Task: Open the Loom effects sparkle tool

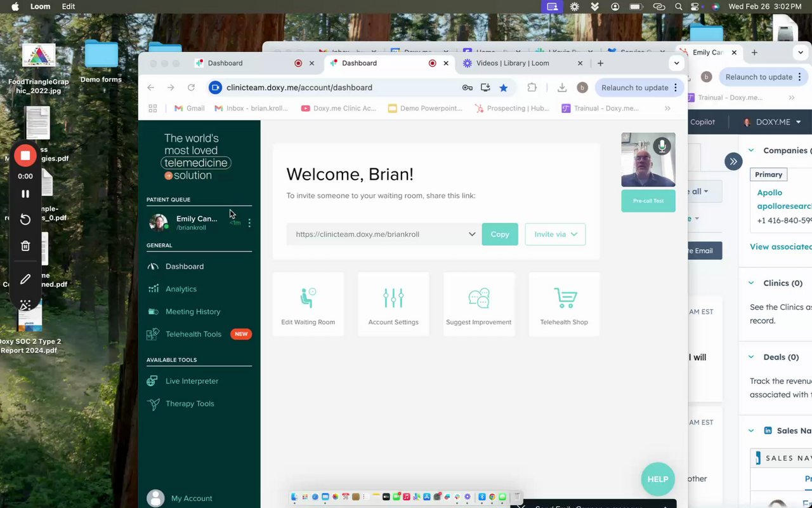Action: (x=25, y=305)
